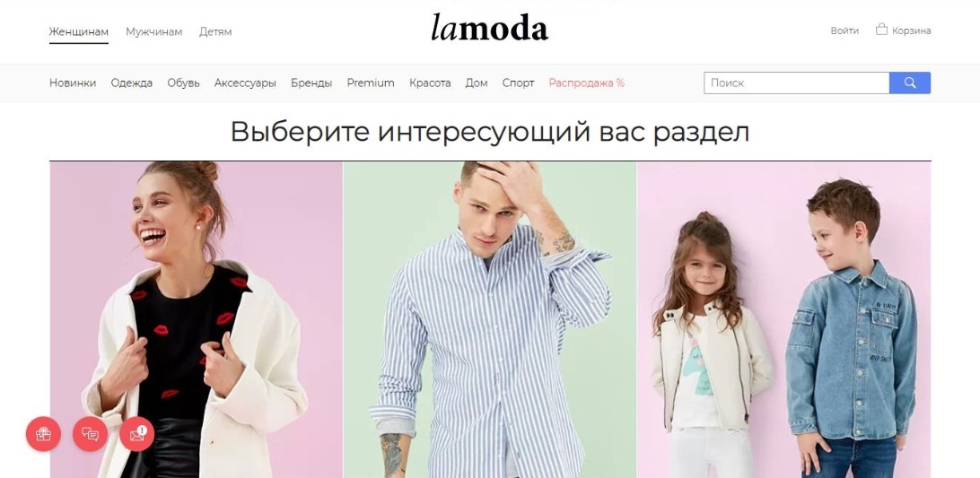Click the red gift box floating icon
The width and height of the screenshot is (980, 478).
(43, 434)
